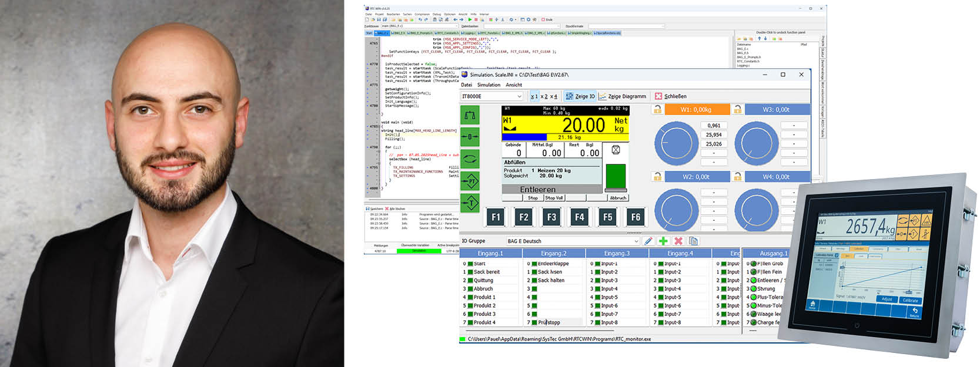
Task: Toggle the W2 padlock icon
Action: pos(657,176)
